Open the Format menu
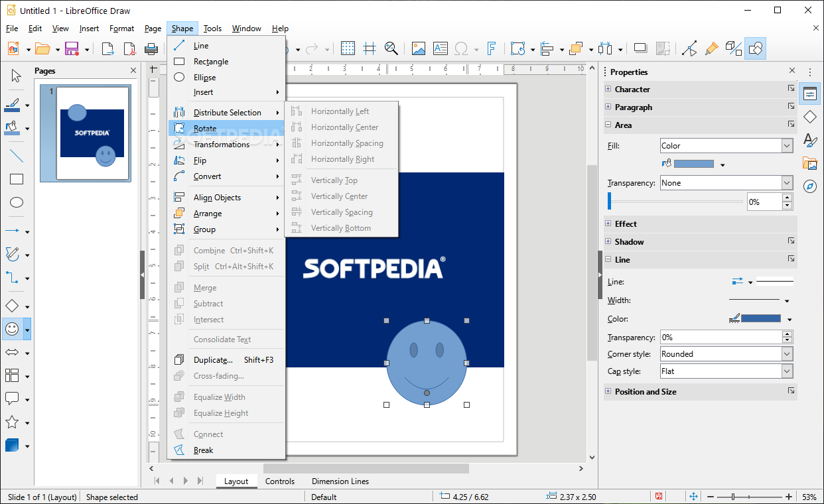Screen dimensions: 824x504 click(x=122, y=29)
